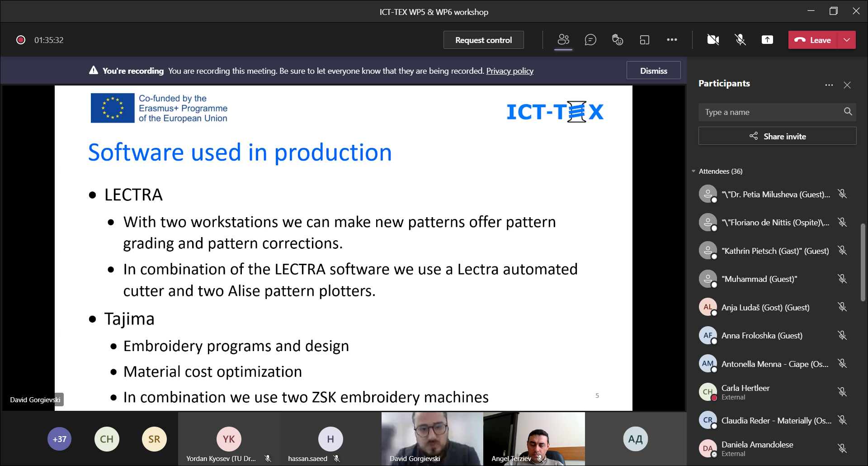868x466 pixels.
Task: Select the CH participant avatar in strip
Action: 107,439
